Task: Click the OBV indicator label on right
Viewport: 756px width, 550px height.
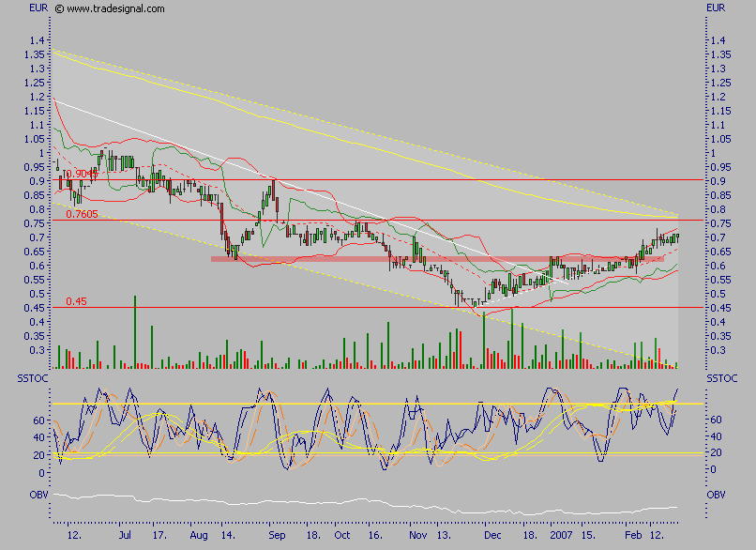Action: click(715, 494)
